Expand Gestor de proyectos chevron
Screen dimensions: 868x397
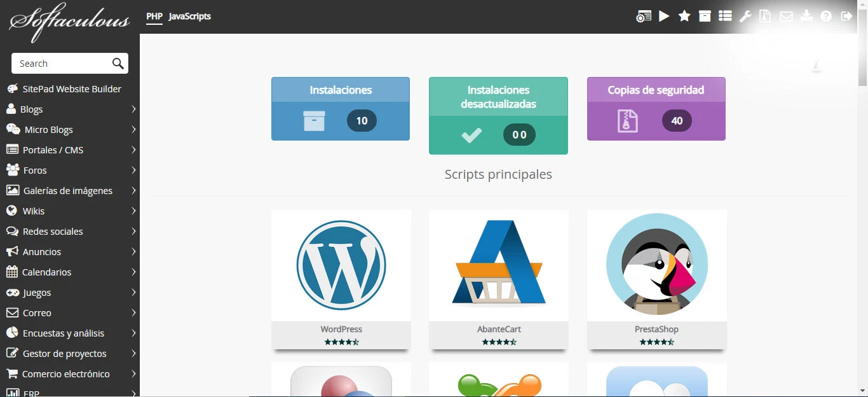click(x=133, y=353)
